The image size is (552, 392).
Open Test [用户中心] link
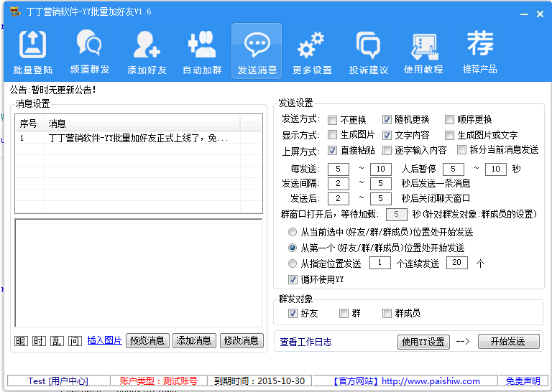58,381
